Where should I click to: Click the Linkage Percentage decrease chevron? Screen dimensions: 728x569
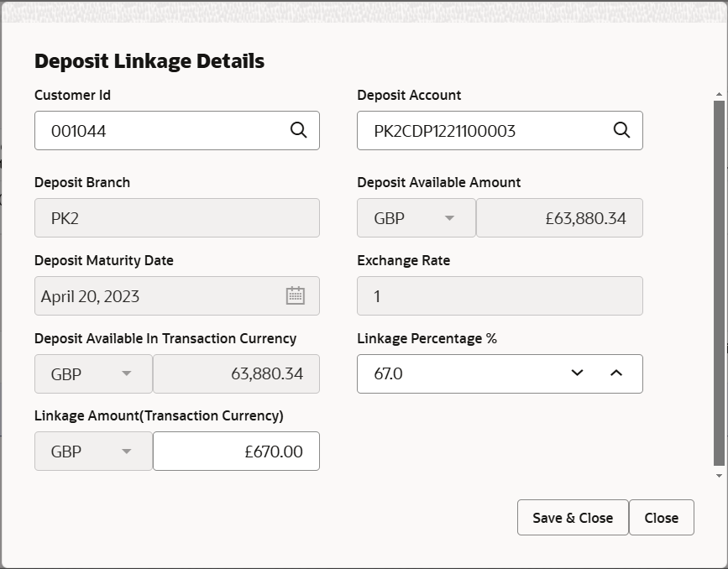[x=577, y=373]
